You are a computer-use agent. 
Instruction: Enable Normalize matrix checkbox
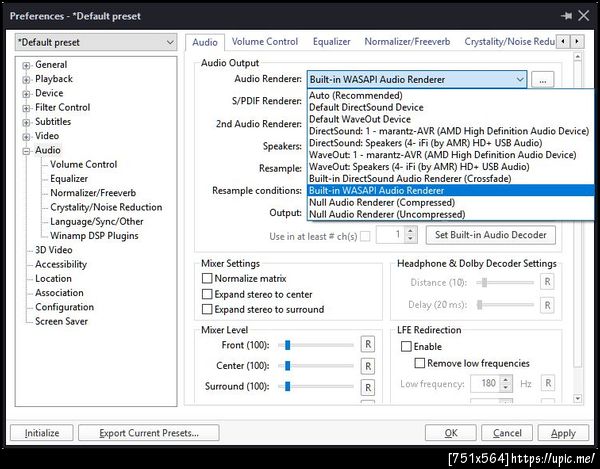click(207, 278)
